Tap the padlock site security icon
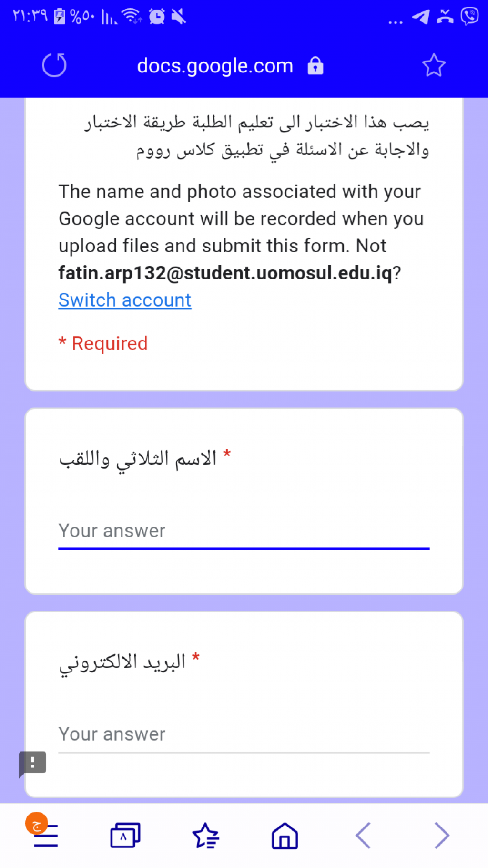Screen dimensions: 488x868 pyautogui.click(x=315, y=66)
